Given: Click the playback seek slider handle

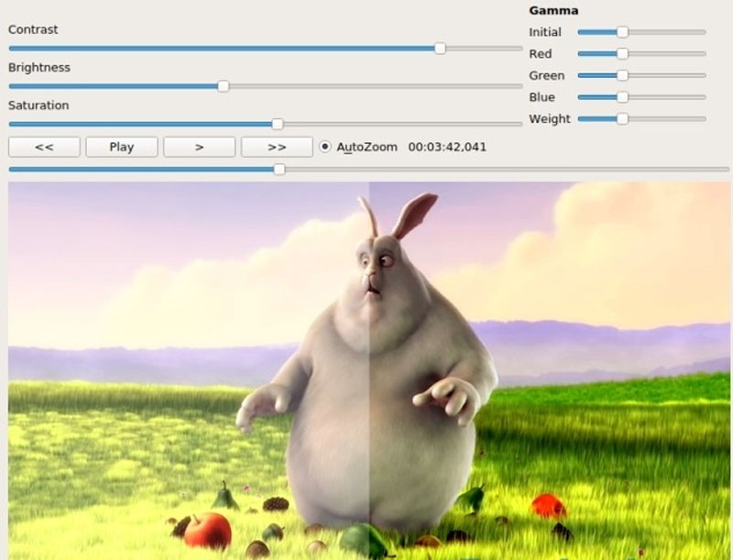Looking at the screenshot, I should point(281,169).
